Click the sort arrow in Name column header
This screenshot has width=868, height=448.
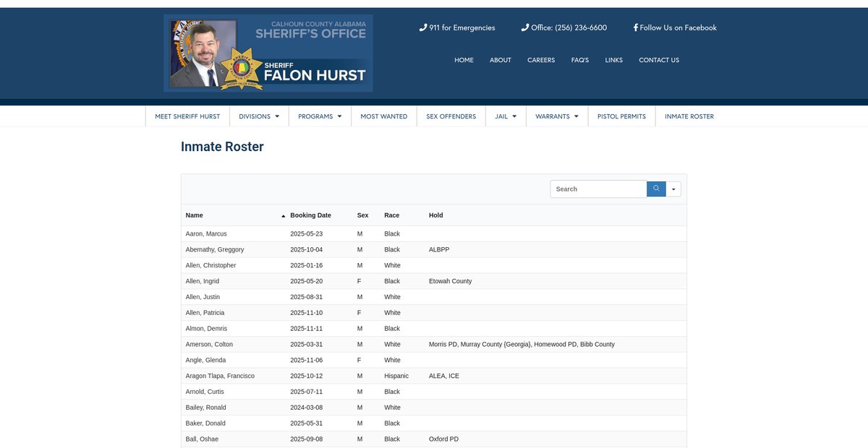pos(283,215)
